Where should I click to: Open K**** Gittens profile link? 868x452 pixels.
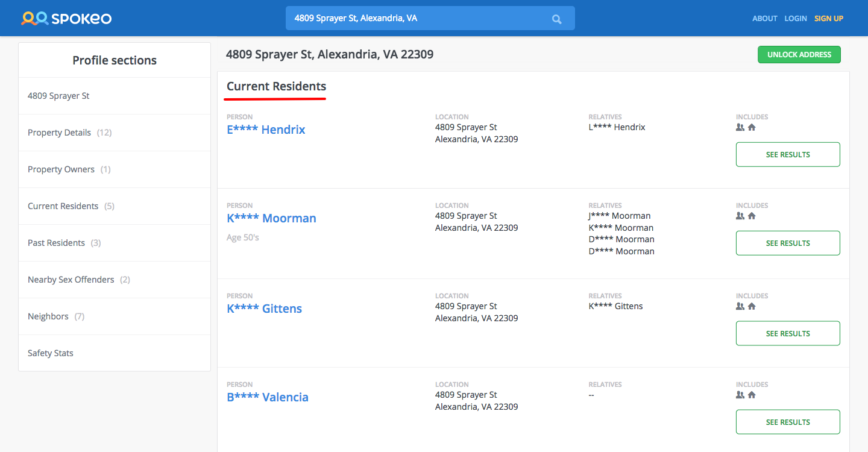[x=264, y=309]
